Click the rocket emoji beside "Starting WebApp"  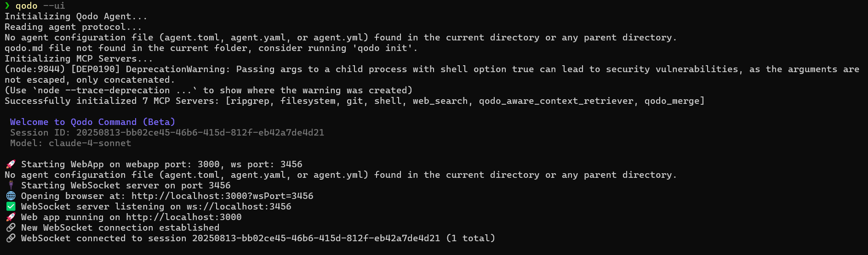(x=11, y=164)
